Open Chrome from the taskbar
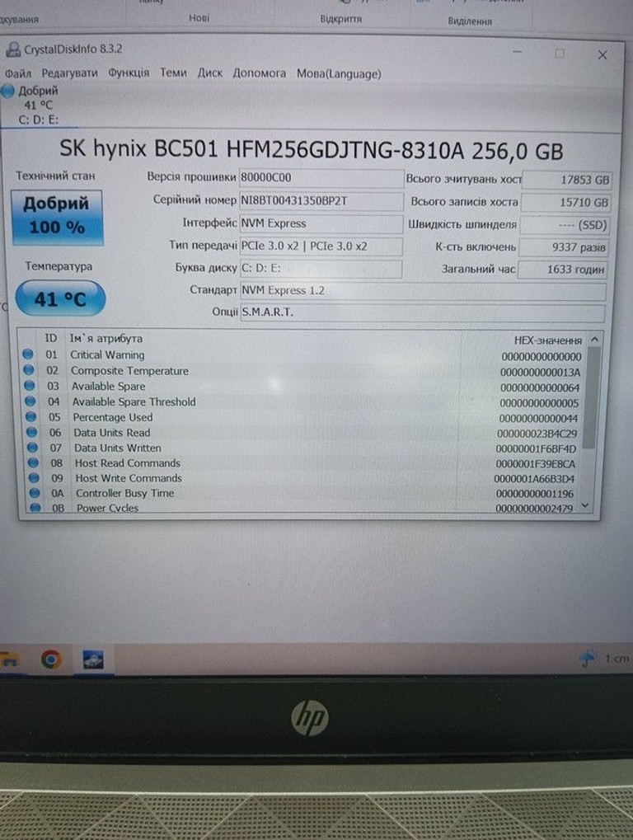633x840 pixels. [x=51, y=659]
